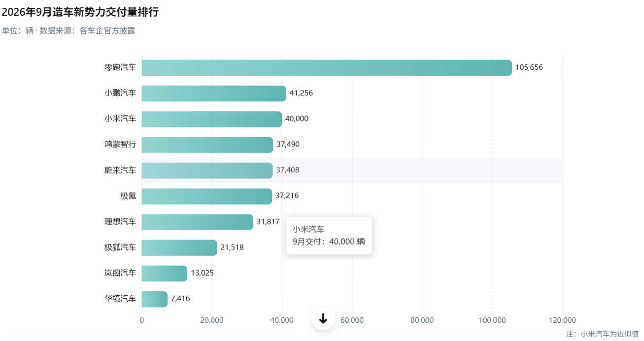
Task: Click the footnote 注：小米汽车为近似值
Action: (602, 334)
